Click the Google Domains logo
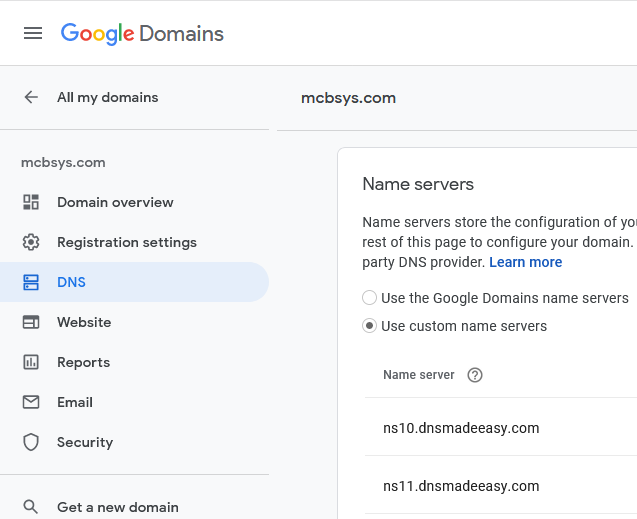Image resolution: width=637 pixels, height=519 pixels. click(x=142, y=34)
